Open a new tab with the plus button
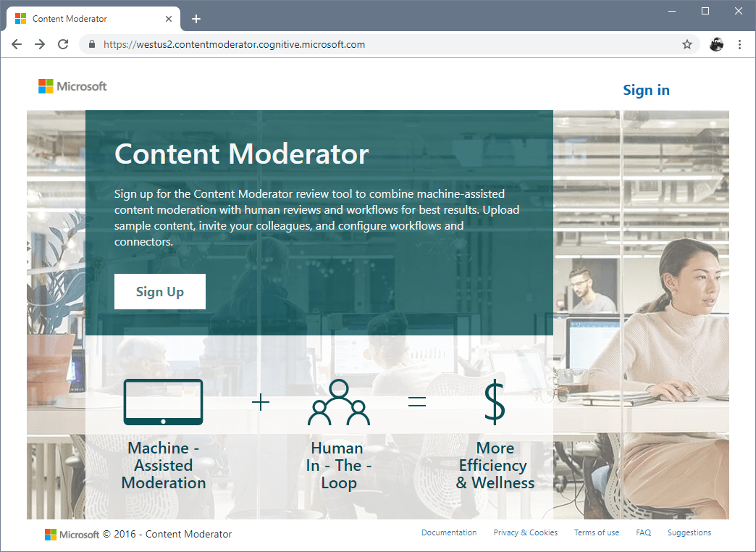 click(196, 19)
